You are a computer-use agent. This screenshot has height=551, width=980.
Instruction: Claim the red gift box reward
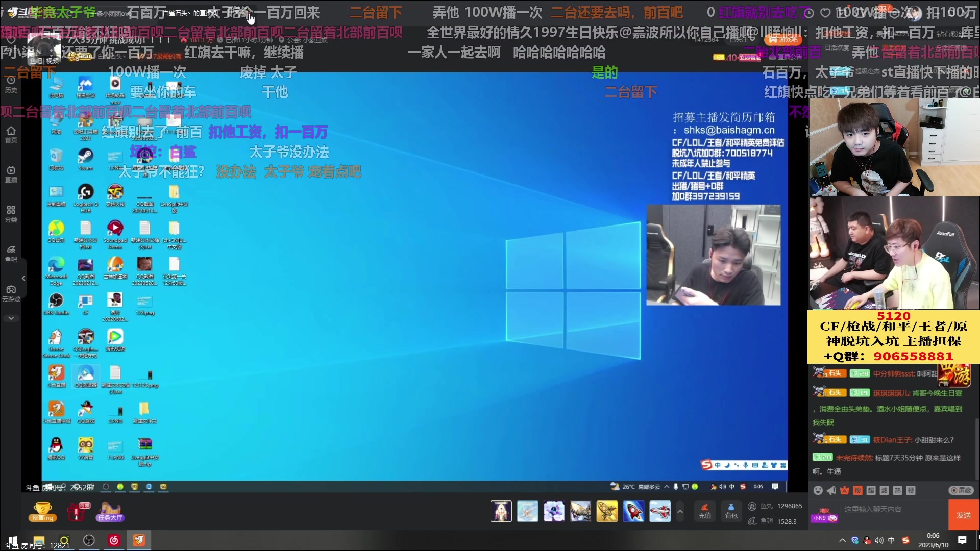pos(78,511)
